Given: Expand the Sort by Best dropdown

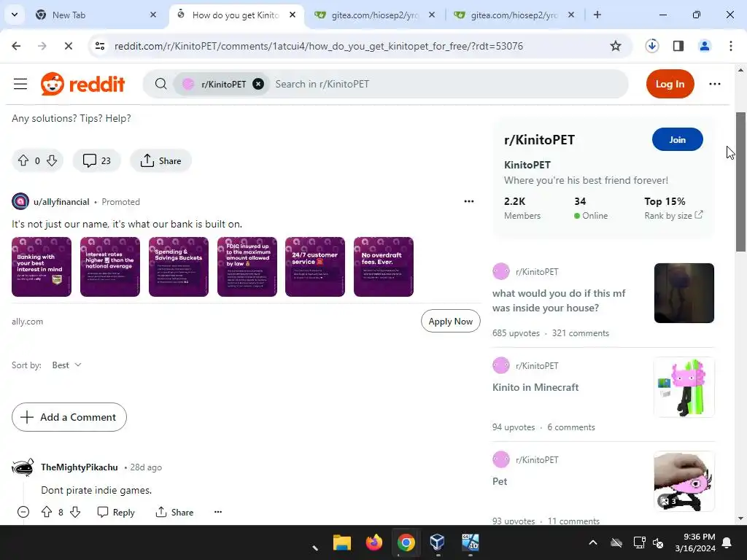Looking at the screenshot, I should coord(66,365).
